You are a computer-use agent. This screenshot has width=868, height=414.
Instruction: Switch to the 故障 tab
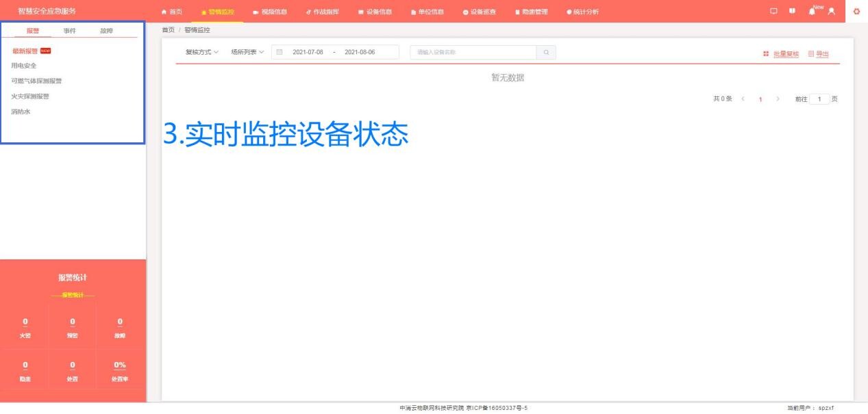coord(106,31)
